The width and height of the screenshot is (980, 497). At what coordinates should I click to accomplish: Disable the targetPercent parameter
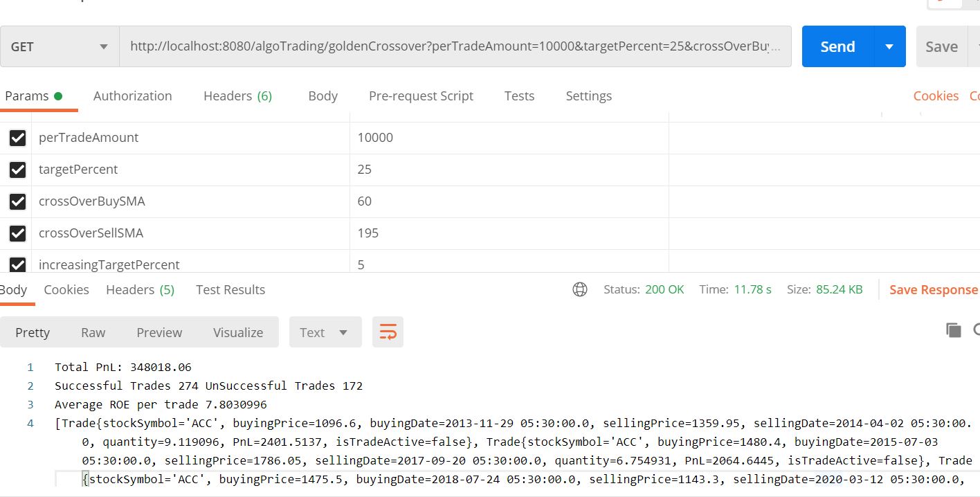tap(17, 170)
